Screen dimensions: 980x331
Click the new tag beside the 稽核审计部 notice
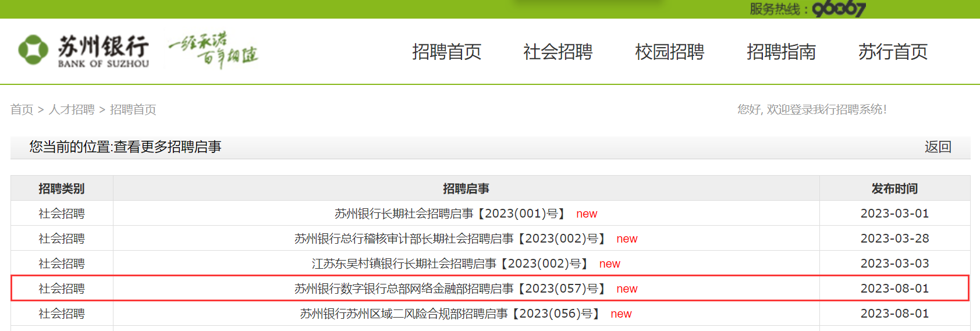[627, 239]
